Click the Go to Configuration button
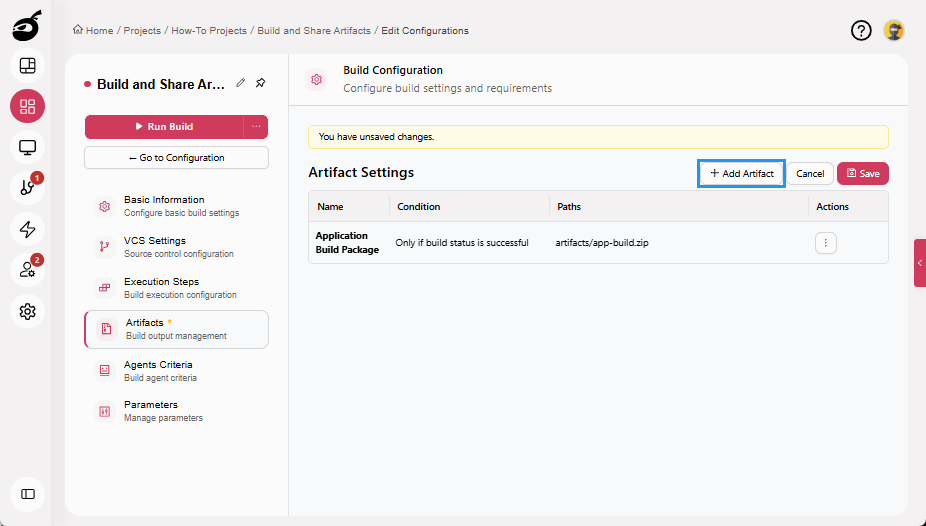The height and width of the screenshot is (526, 926). [x=177, y=158]
